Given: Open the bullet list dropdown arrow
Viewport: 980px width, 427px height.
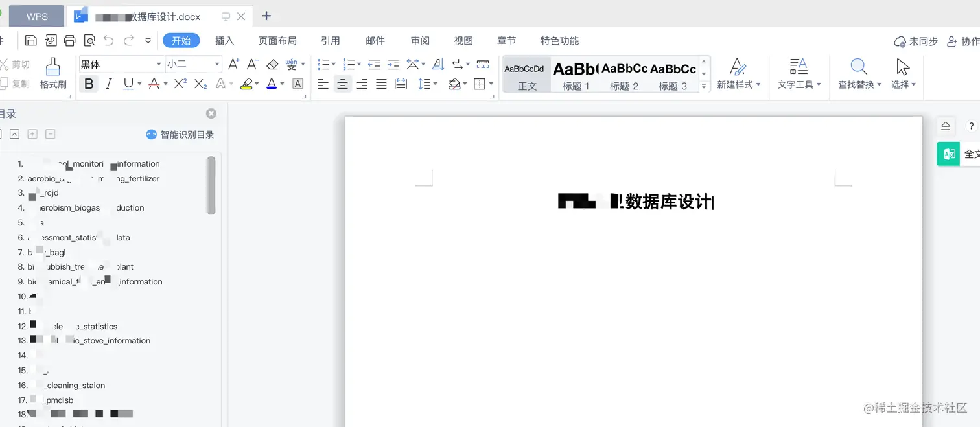Looking at the screenshot, I should [x=333, y=65].
